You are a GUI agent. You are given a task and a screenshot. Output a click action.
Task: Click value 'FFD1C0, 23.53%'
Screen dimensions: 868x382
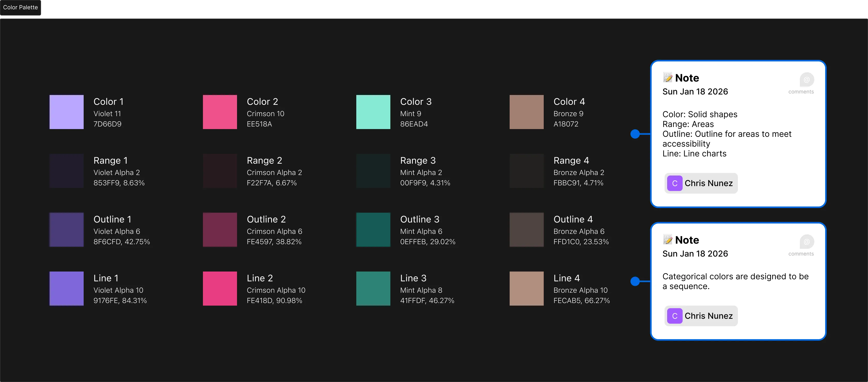[x=581, y=242]
